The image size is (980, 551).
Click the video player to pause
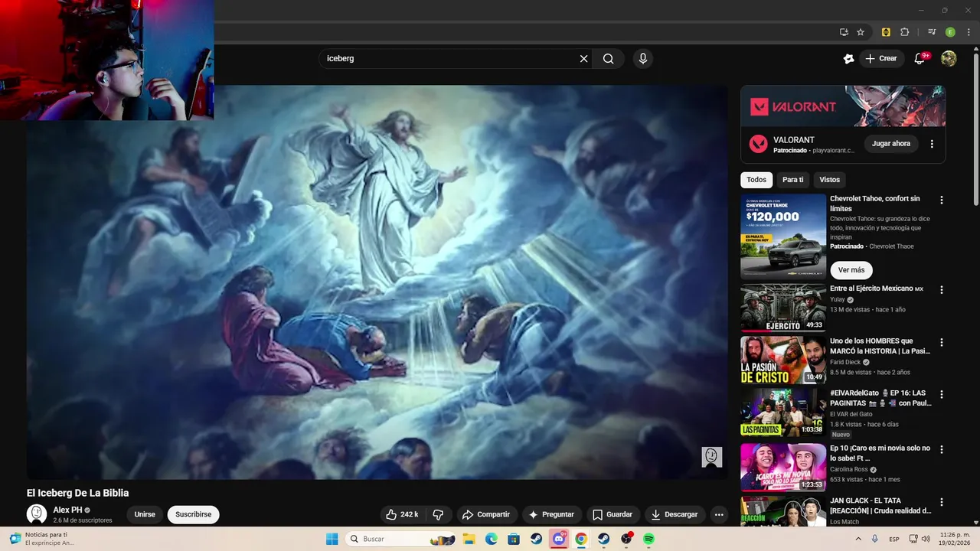pos(377,282)
